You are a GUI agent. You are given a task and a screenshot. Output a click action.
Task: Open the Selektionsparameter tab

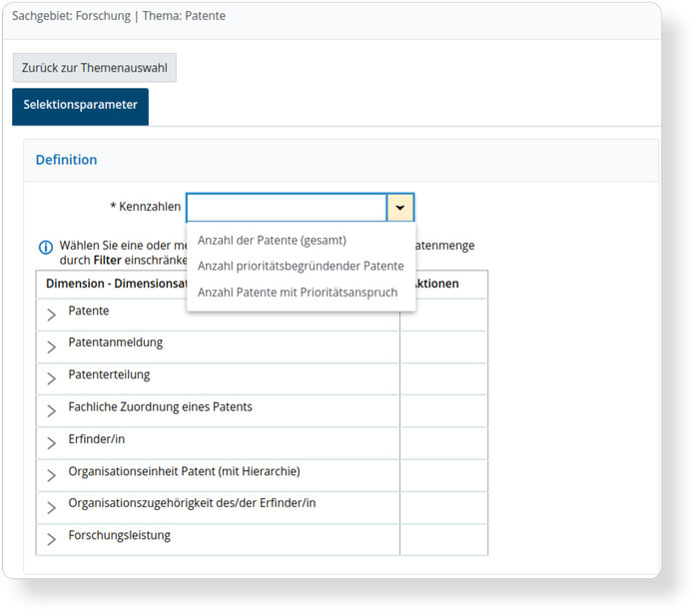coord(80,106)
